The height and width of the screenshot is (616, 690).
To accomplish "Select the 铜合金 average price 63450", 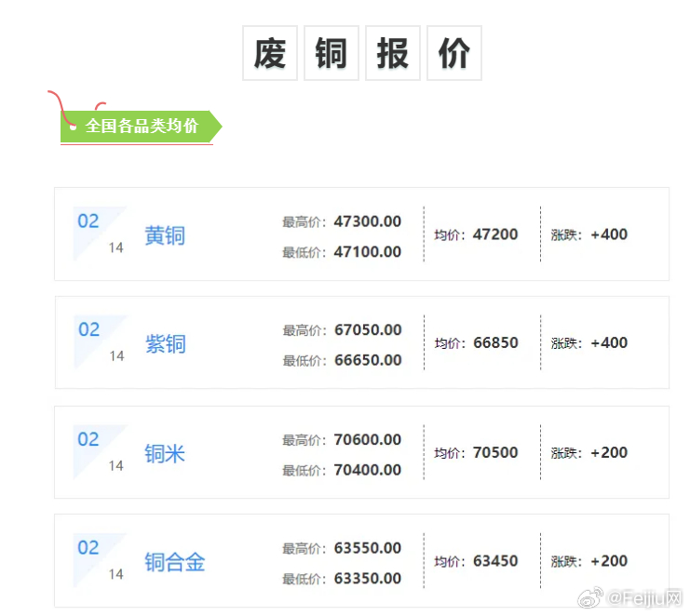I will [x=495, y=561].
